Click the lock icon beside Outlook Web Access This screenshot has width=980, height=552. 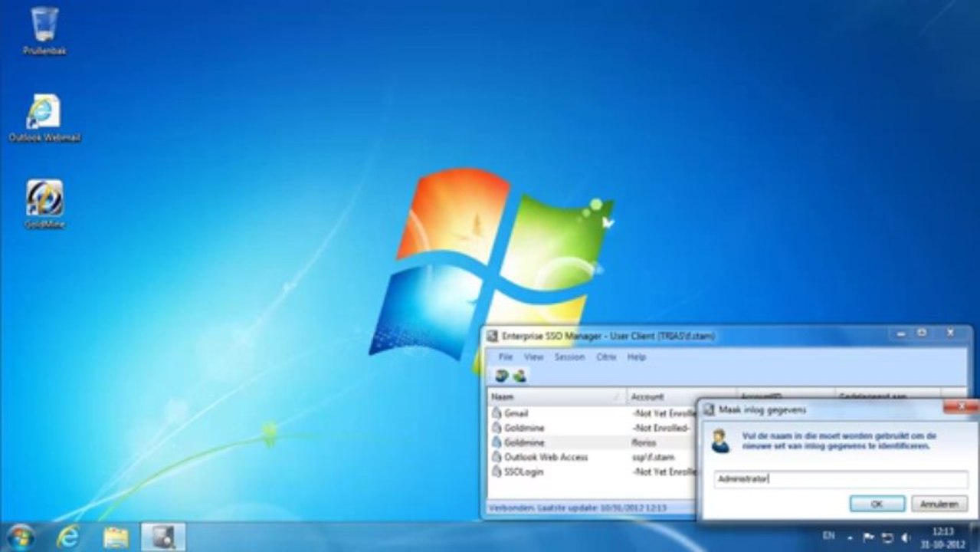(x=497, y=458)
